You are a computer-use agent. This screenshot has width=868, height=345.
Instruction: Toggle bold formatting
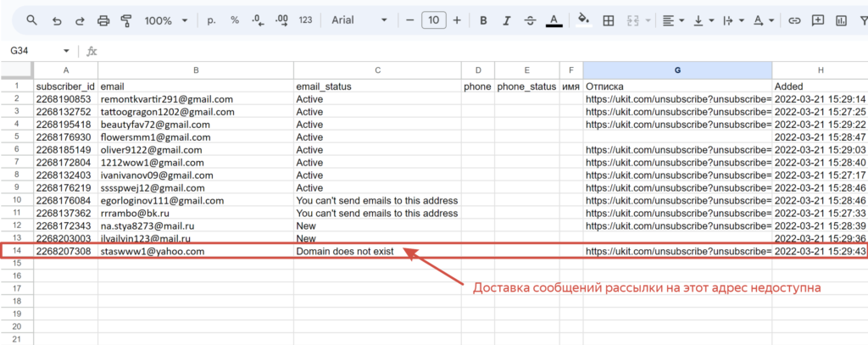(x=483, y=20)
